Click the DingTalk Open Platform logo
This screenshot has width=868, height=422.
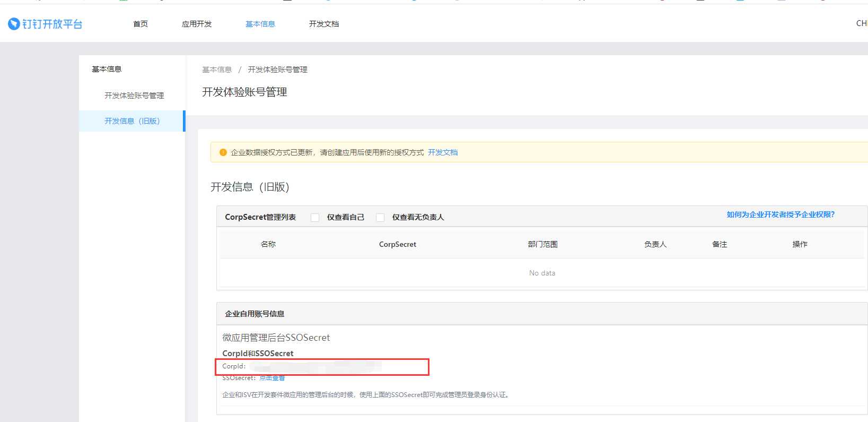coord(45,24)
